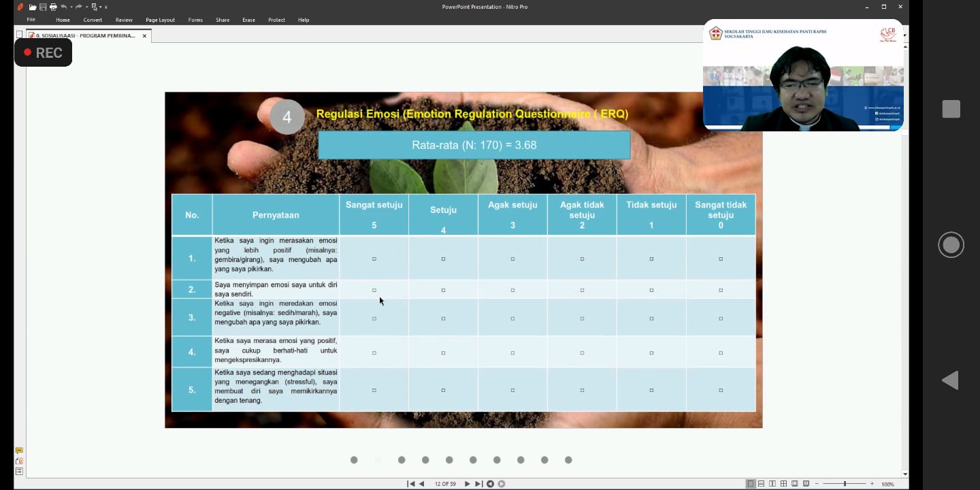The image size is (980, 490).
Task: Click the Save icon in quick access toolbar
Action: (43, 7)
